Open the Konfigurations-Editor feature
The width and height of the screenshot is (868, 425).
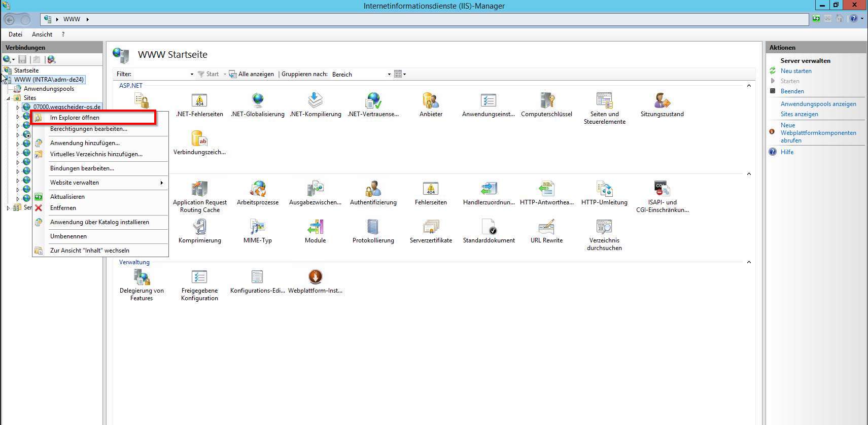coord(257,281)
